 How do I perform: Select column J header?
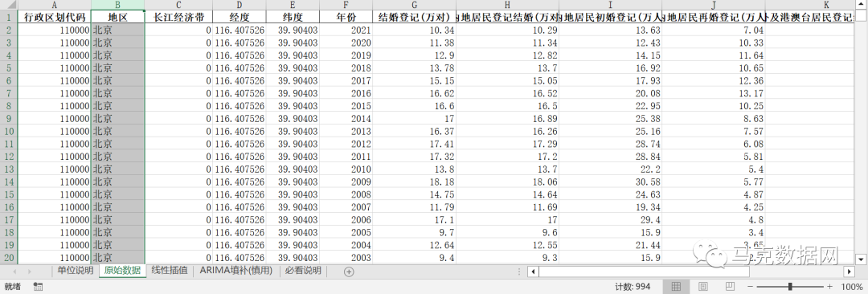pyautogui.click(x=714, y=5)
